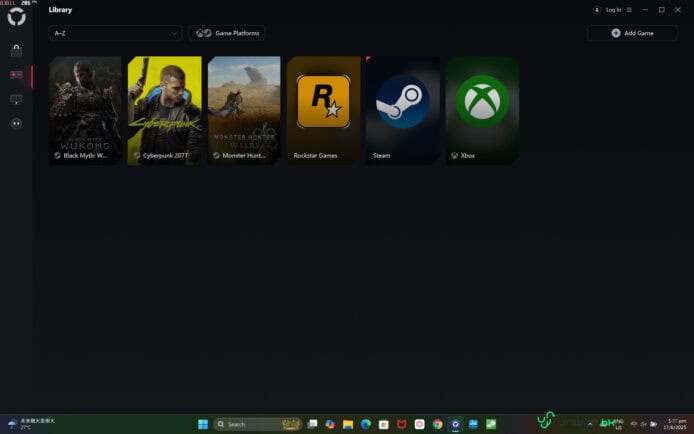Click the Game Platforms button
694x434 pixels.
click(227, 33)
